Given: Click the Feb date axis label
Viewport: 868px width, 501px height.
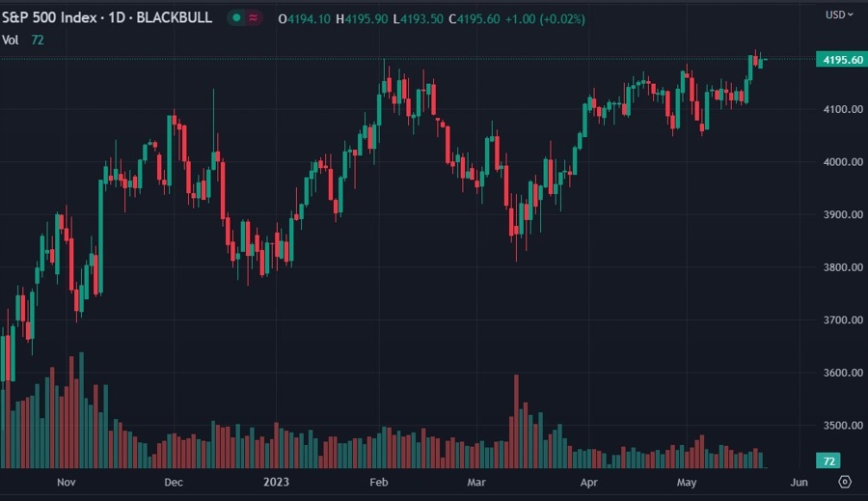Looking at the screenshot, I should point(379,482).
